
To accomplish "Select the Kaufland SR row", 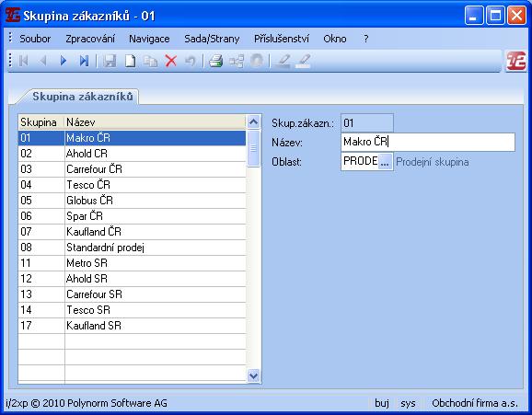I will point(132,326).
